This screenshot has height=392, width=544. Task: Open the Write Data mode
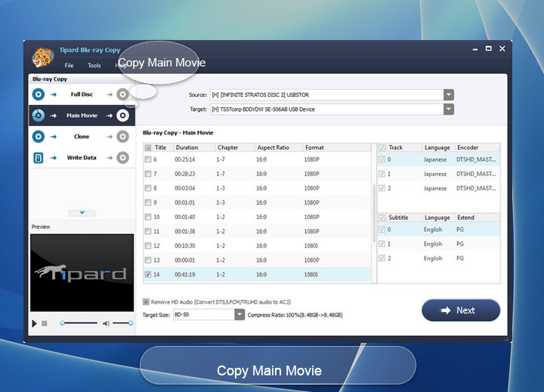coord(82,158)
